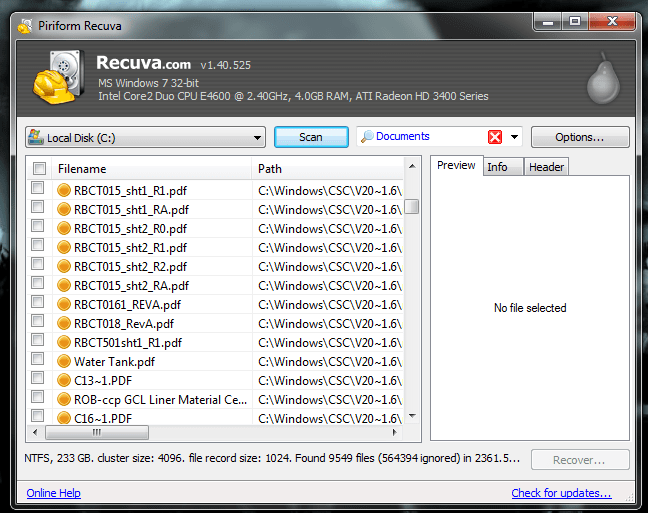Click the magnifier icon in filter box
This screenshot has height=513, width=648.
click(367, 136)
